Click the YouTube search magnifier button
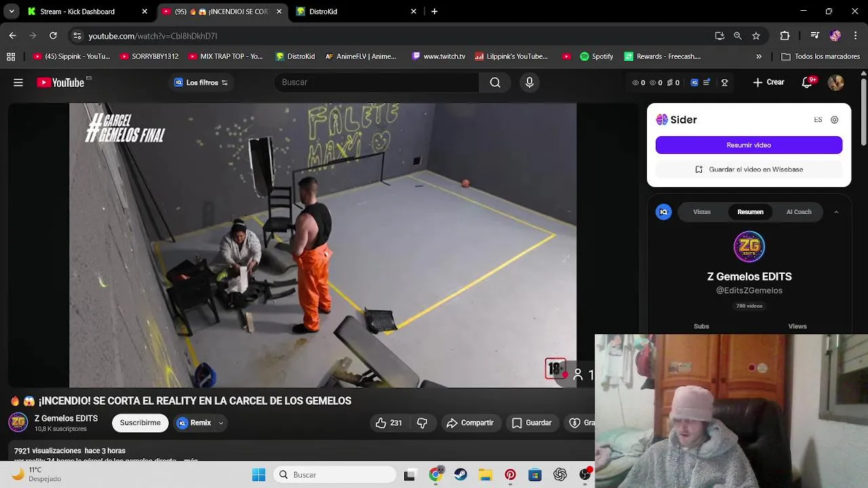 click(x=495, y=83)
